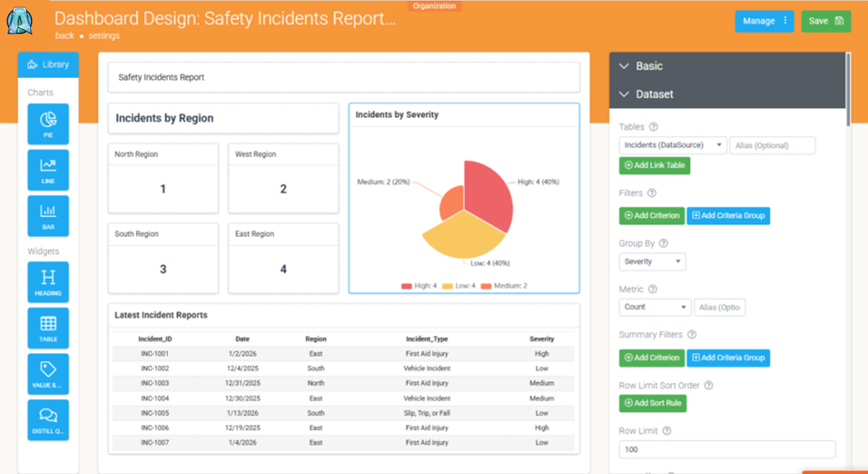The width and height of the screenshot is (868, 474).
Task: Click the High legend color swatch
Action: point(407,286)
